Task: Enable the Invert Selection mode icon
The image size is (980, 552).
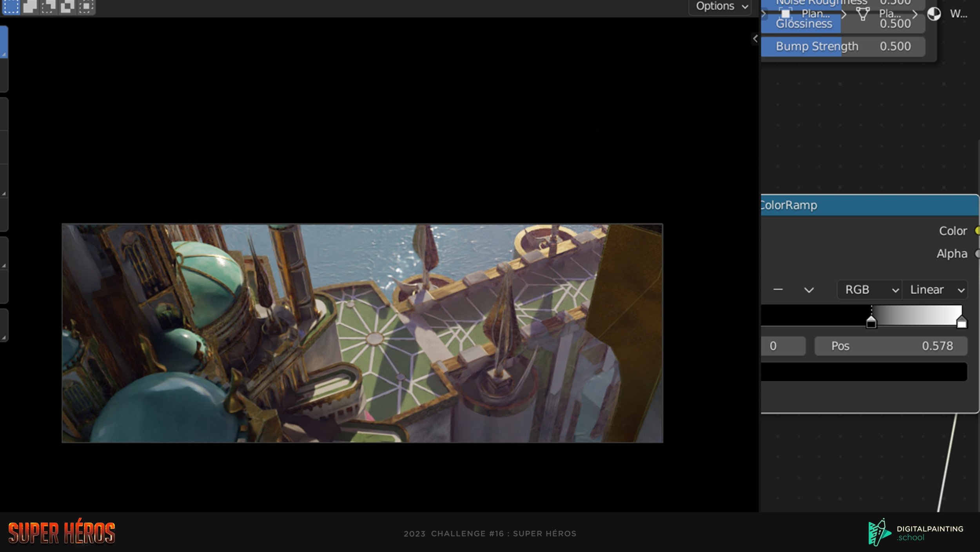Action: [x=67, y=6]
